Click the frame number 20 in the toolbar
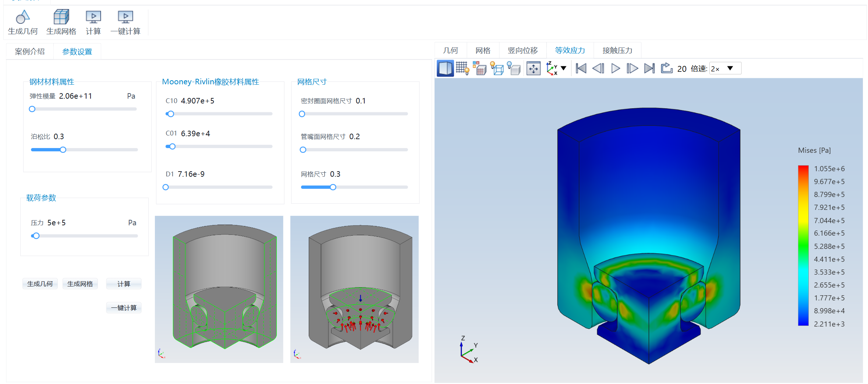This screenshot has height=384, width=868. tap(682, 69)
